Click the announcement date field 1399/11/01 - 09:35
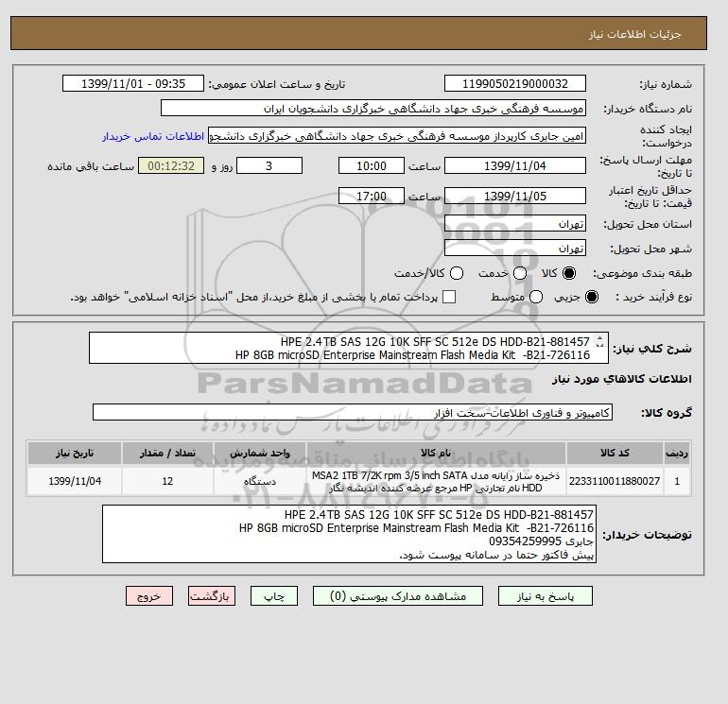The width and height of the screenshot is (728, 704). 133,83
